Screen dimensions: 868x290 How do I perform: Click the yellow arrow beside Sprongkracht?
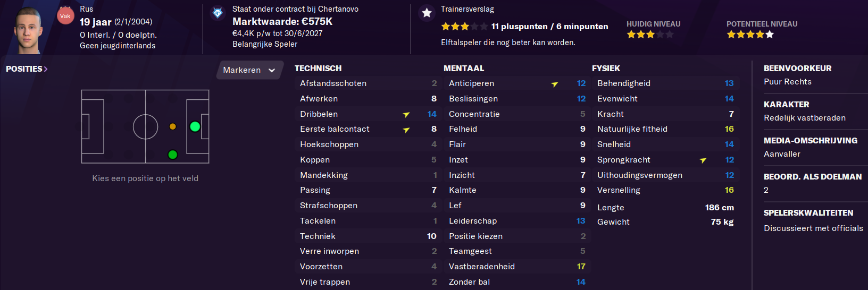pos(703,160)
